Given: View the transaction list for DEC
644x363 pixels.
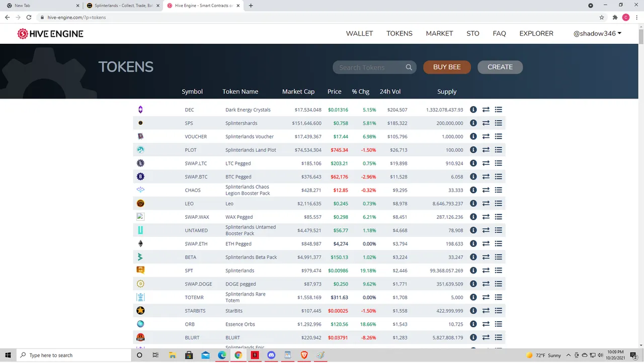Looking at the screenshot, I should pos(499,110).
